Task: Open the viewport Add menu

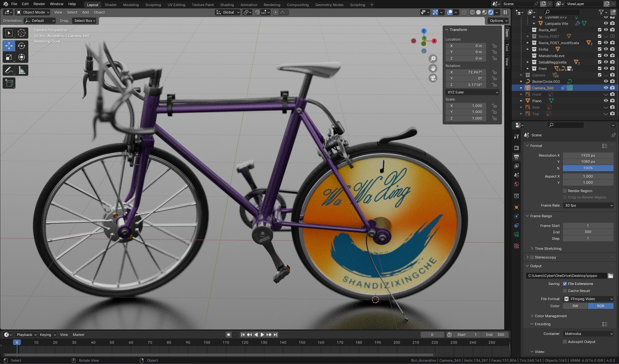Action: click(85, 12)
